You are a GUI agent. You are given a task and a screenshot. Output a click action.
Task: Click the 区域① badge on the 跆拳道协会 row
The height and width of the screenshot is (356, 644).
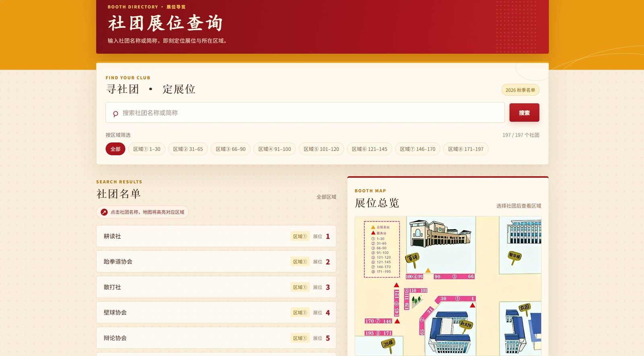click(300, 261)
